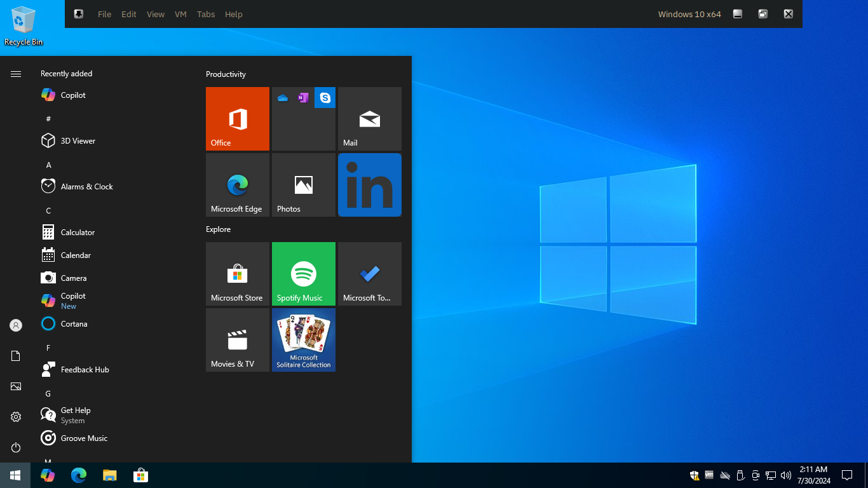Open Copilot from taskbar
This screenshot has width=868, height=488.
click(48, 475)
